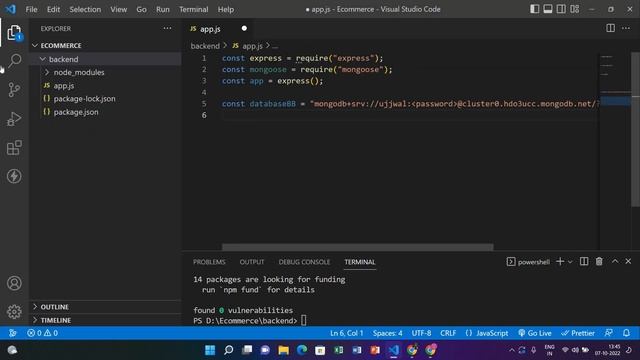Expand the Outline section

tap(54, 307)
